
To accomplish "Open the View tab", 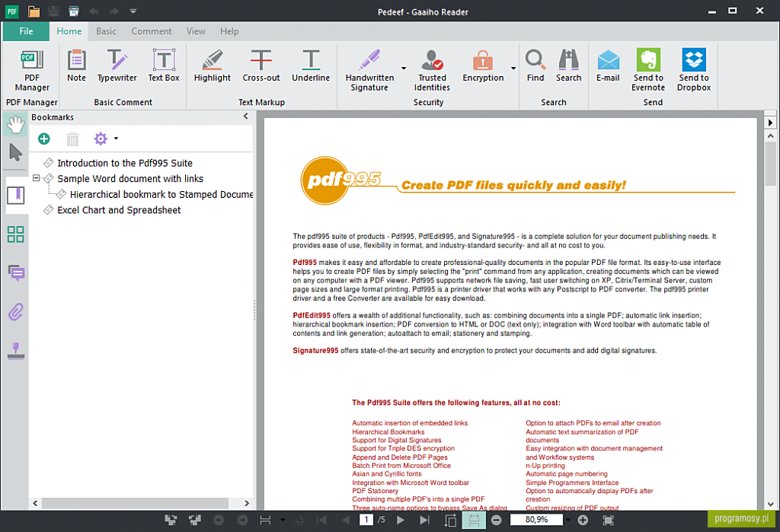I will 196,31.
